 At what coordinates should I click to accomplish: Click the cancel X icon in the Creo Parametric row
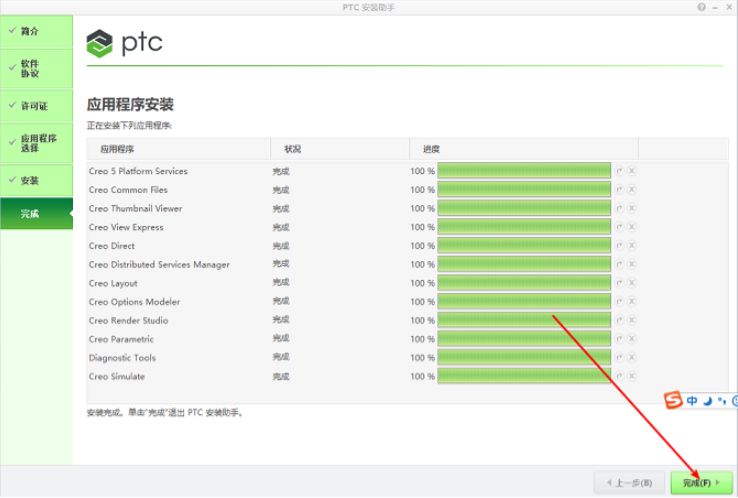pos(632,339)
